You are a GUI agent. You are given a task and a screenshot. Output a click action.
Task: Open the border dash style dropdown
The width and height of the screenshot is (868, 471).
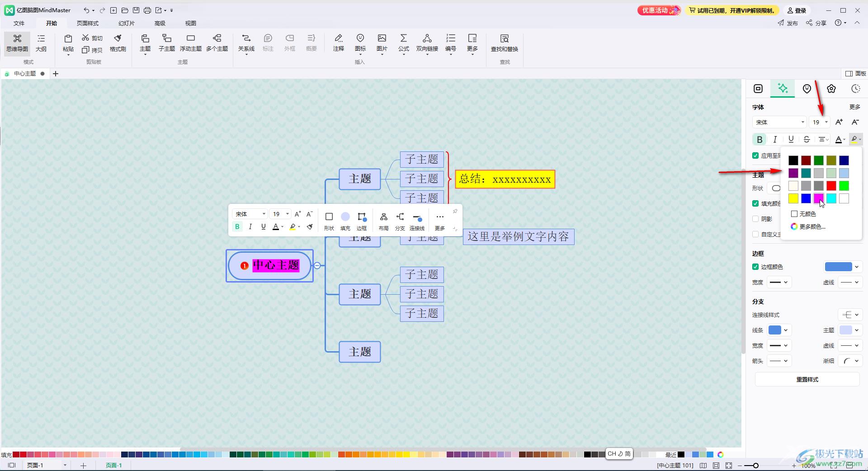point(850,282)
